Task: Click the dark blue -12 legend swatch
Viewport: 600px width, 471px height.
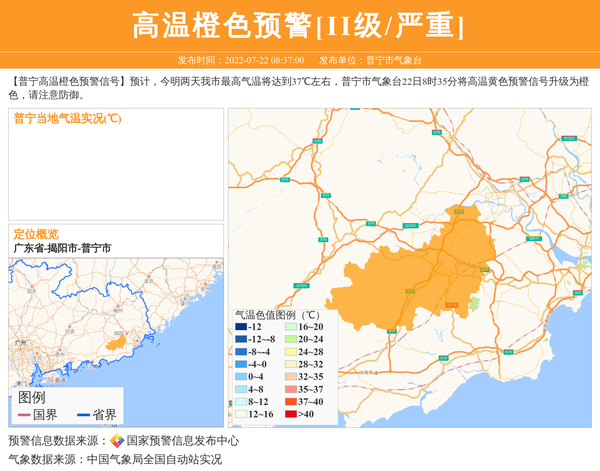Action: (241, 327)
